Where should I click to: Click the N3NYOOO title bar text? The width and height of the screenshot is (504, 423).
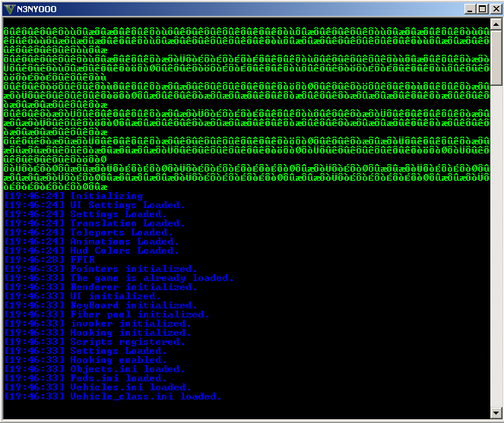pos(36,9)
